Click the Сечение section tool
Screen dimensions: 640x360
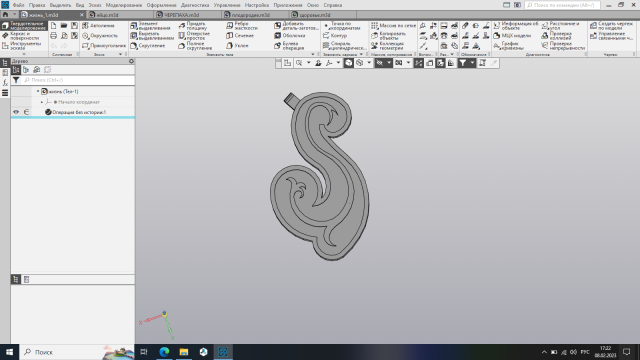point(240,36)
